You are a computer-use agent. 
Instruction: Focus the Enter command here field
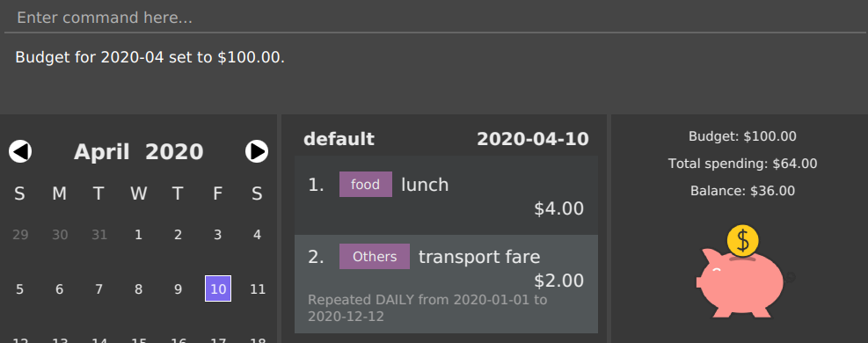(434, 18)
